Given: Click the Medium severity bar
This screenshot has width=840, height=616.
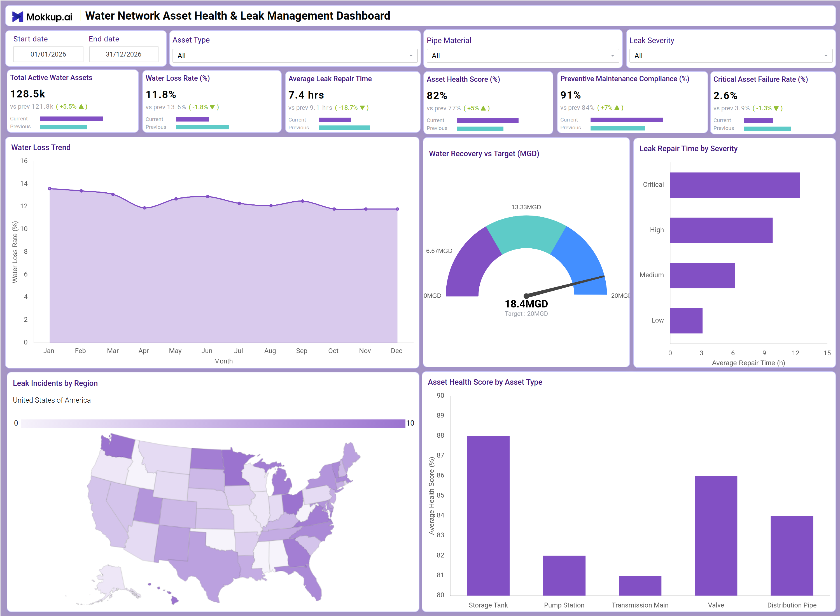Looking at the screenshot, I should [703, 276].
